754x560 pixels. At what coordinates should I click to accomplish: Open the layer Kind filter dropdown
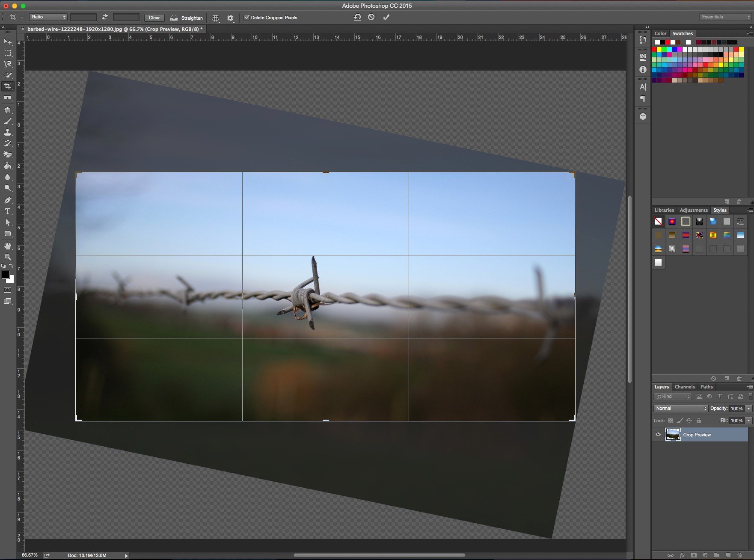pyautogui.click(x=673, y=397)
